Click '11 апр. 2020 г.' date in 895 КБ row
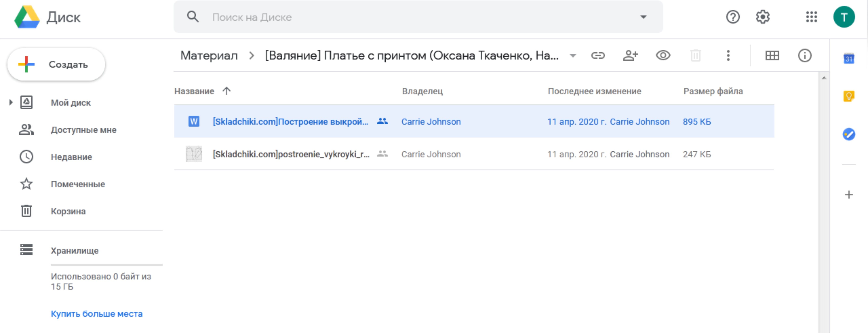Viewport: 868px width, 333px height. point(576,121)
